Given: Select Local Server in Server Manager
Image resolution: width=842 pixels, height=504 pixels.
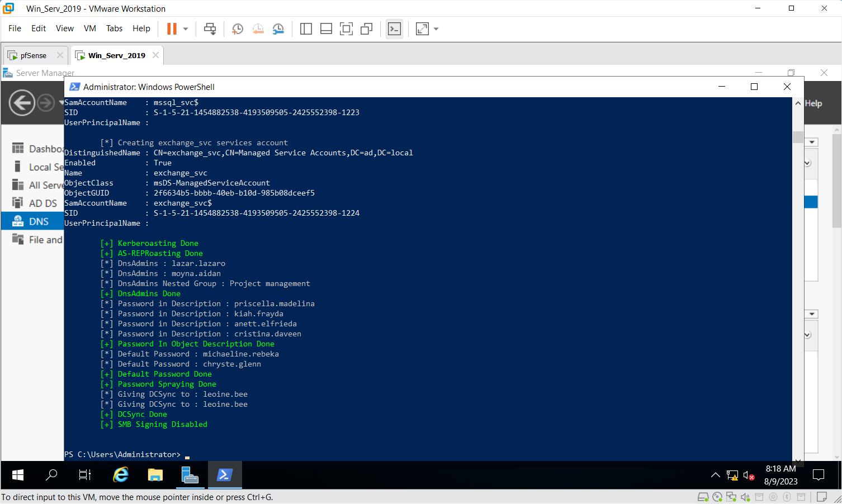Looking at the screenshot, I should [37, 167].
